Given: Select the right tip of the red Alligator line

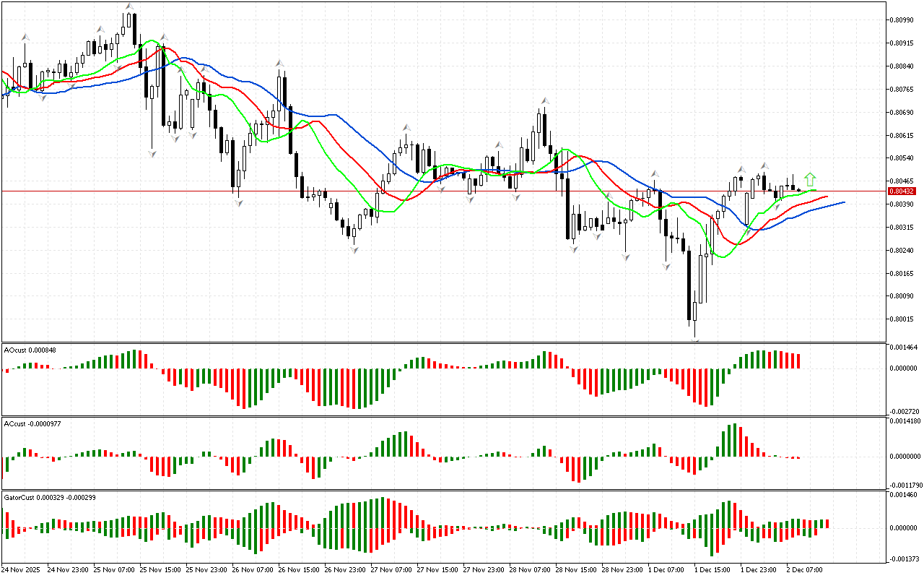Looking at the screenshot, I should pos(827,197).
